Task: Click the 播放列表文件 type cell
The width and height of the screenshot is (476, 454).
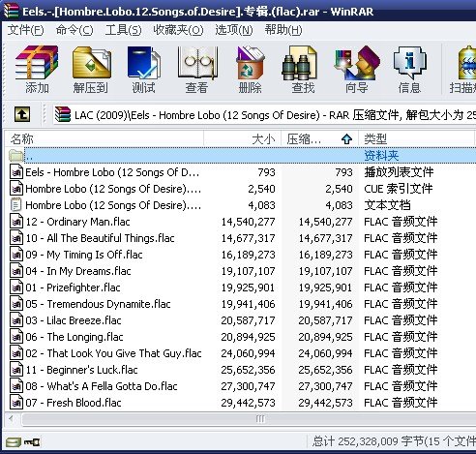Action: 399,172
